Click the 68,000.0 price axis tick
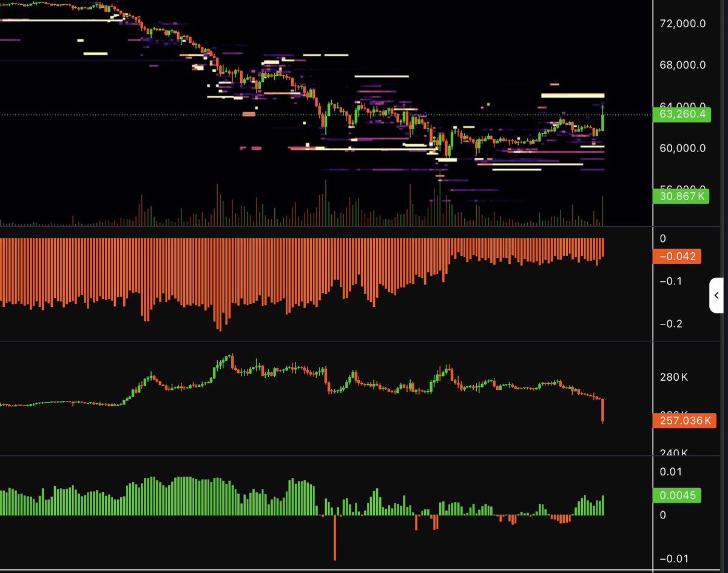Viewport: 728px width, 573px height. [682, 65]
